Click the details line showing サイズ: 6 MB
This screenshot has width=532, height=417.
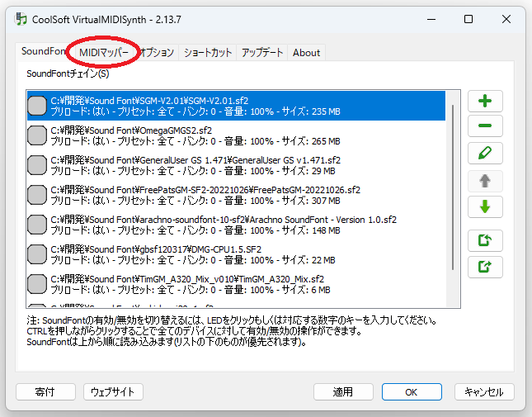click(x=191, y=290)
